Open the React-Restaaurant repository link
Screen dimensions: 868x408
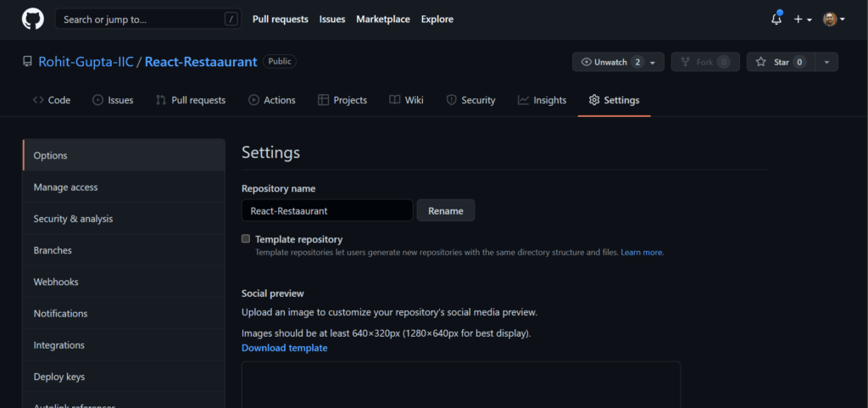click(x=201, y=61)
